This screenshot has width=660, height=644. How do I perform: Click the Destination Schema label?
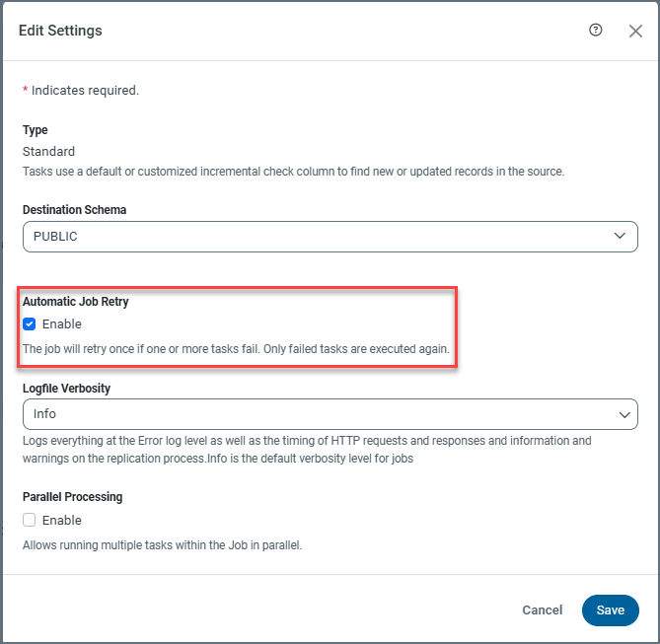(x=74, y=209)
